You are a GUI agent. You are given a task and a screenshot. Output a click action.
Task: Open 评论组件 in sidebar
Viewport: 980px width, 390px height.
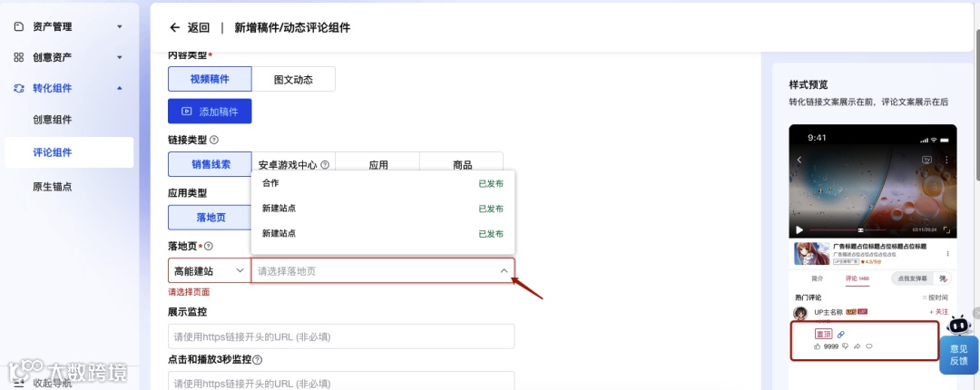pos(69,151)
